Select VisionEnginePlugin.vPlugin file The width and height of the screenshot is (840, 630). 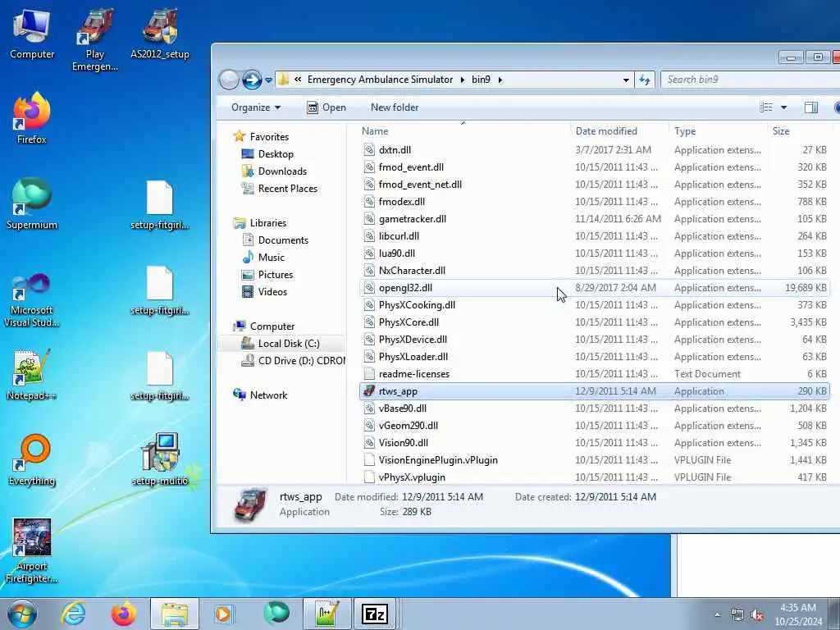point(595,459)
